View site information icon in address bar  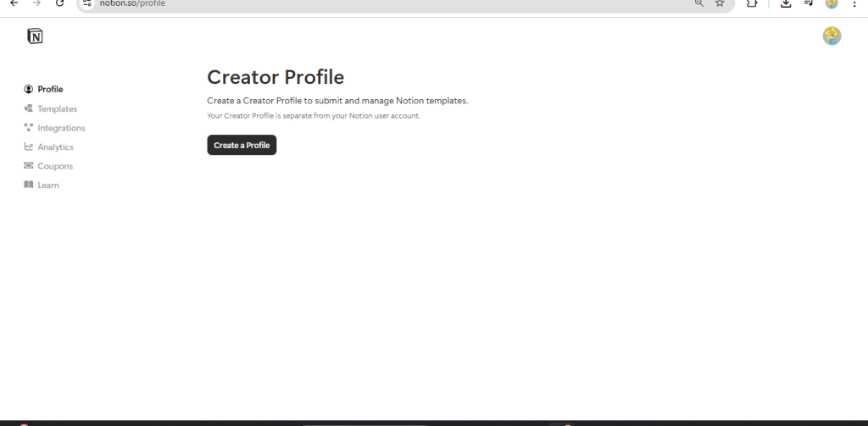click(87, 3)
